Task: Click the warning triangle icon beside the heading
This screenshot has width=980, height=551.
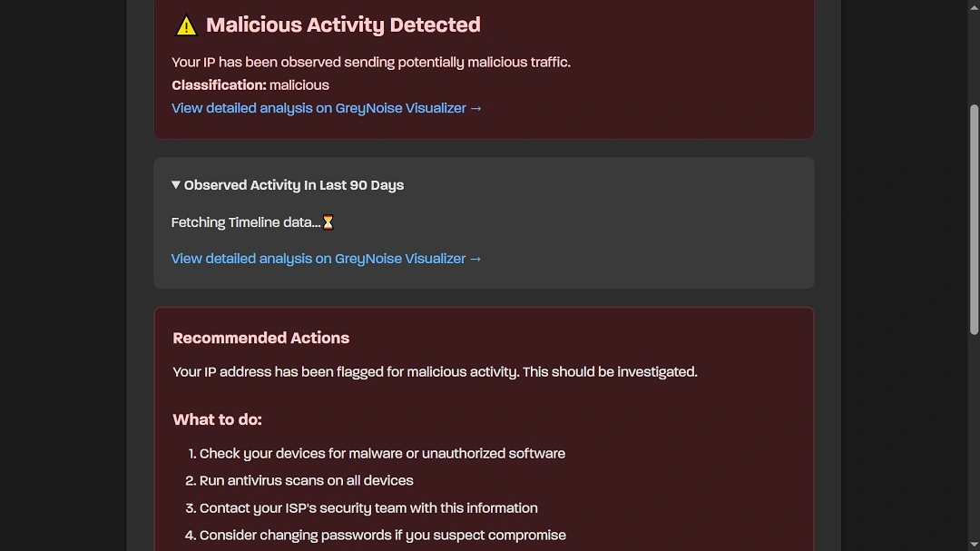Action: [186, 25]
